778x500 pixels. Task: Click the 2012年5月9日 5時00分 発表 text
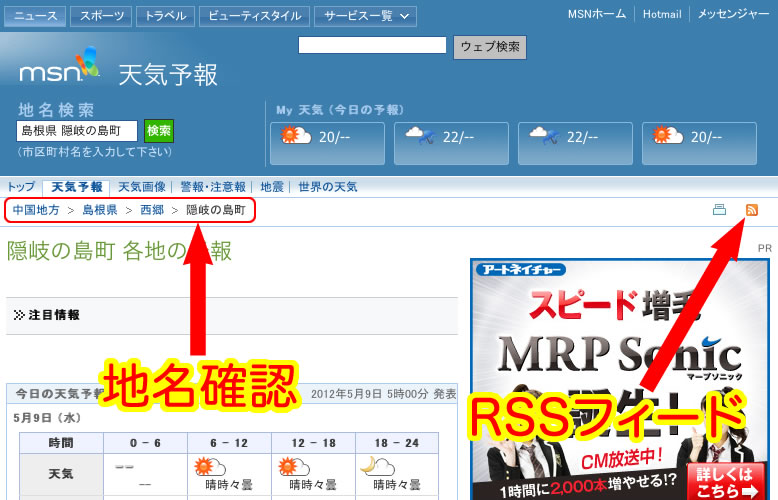384,394
